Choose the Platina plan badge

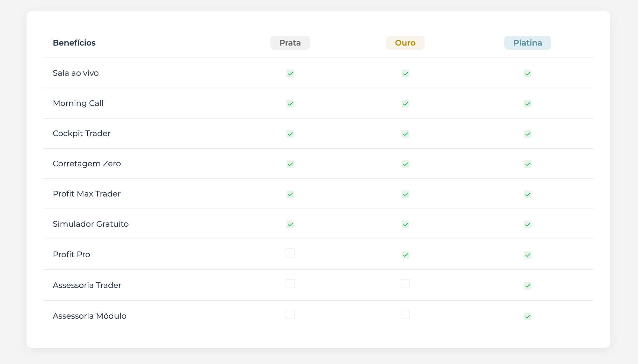click(x=527, y=43)
